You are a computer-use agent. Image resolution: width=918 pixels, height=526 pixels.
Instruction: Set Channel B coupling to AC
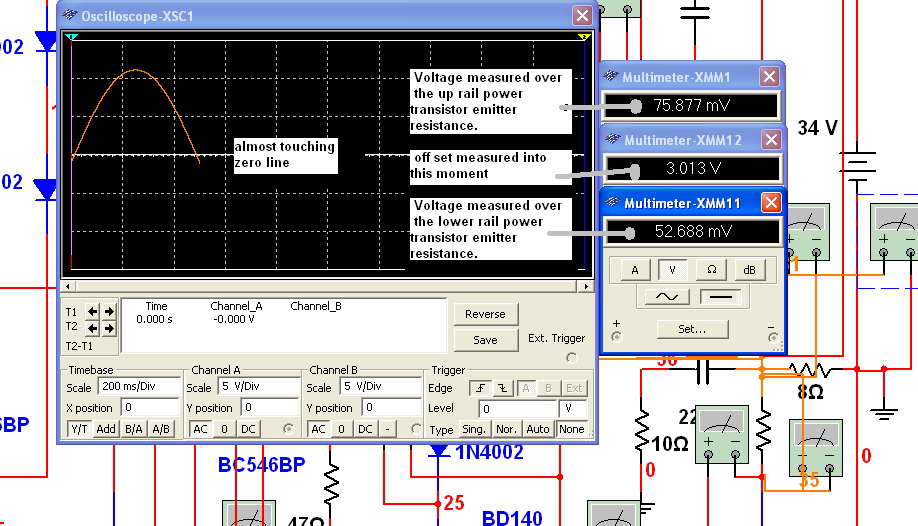point(318,429)
